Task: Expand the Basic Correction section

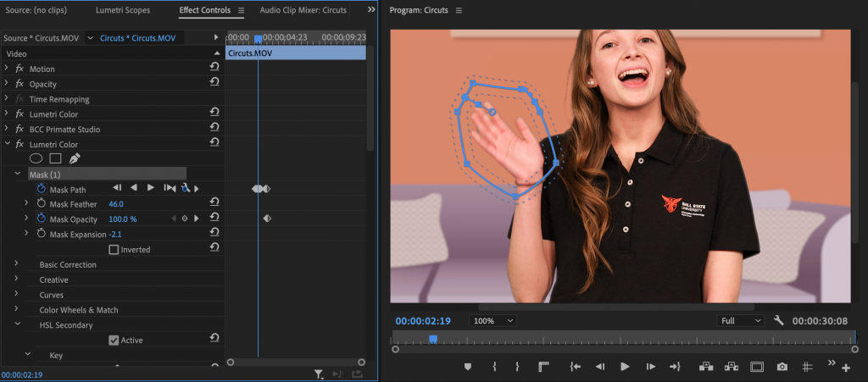Action: [x=16, y=264]
